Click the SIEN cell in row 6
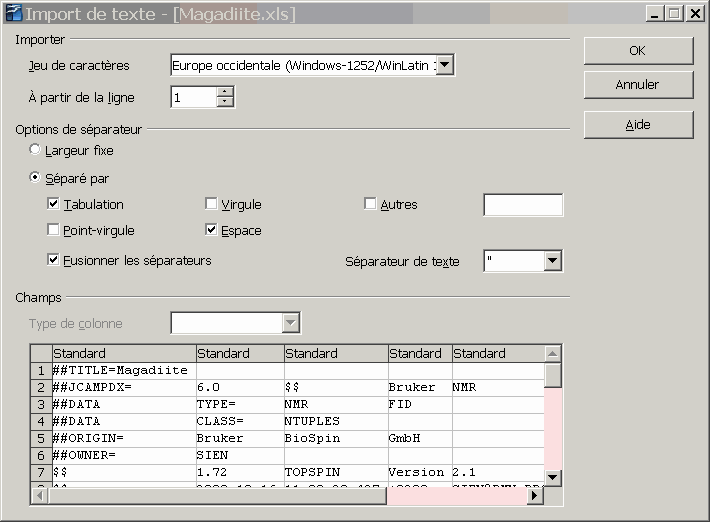 [x=240, y=455]
